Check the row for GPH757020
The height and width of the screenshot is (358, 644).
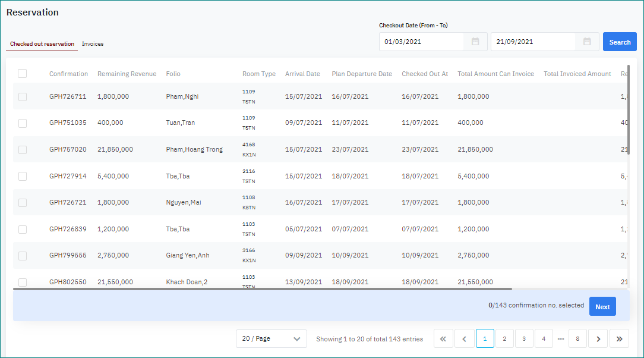pyautogui.click(x=22, y=150)
